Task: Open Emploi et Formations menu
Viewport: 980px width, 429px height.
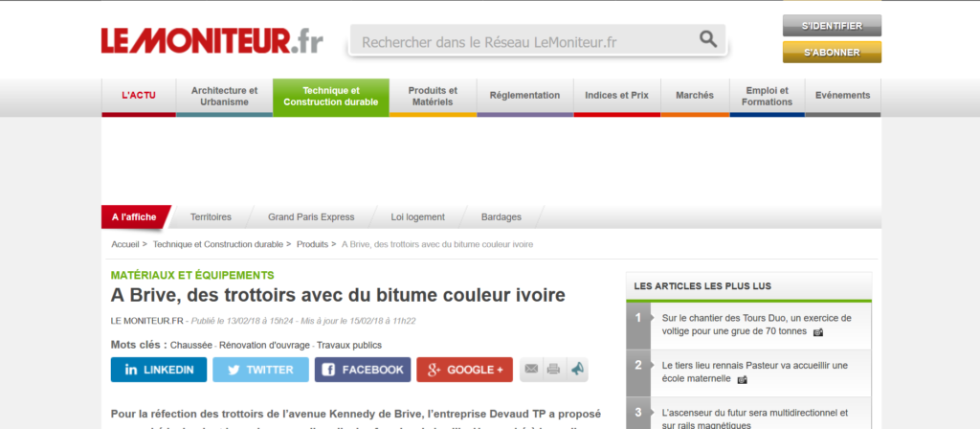Action: [767, 96]
